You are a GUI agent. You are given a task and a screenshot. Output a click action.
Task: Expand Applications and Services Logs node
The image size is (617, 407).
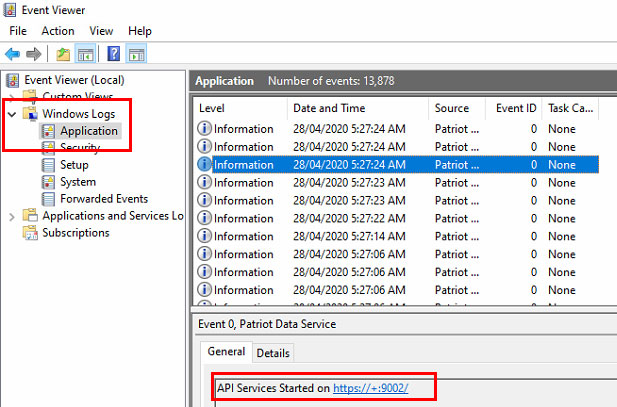click(x=12, y=216)
